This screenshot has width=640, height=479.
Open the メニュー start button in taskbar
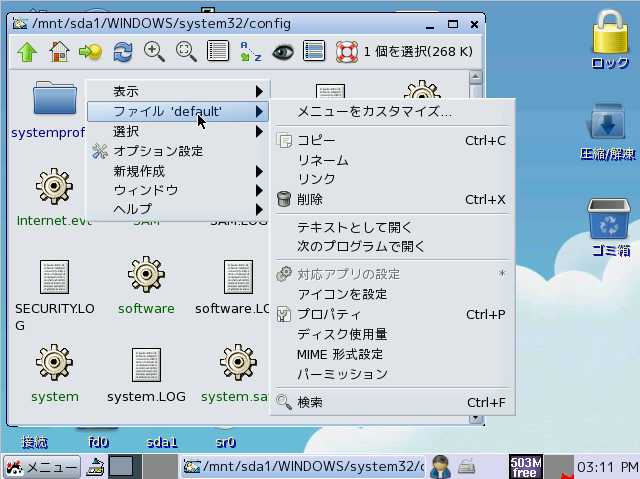tap(41, 466)
